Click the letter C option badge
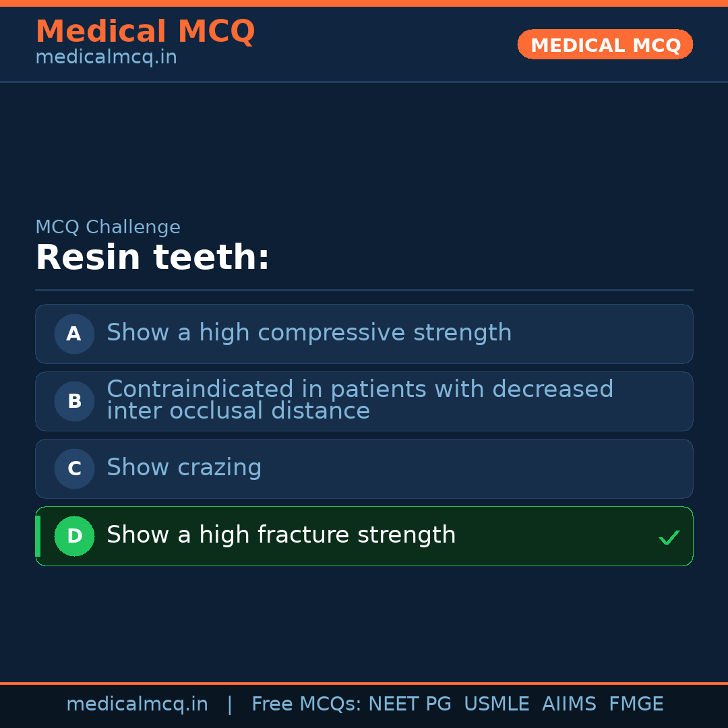Viewport: 728px width, 728px height. [74, 468]
